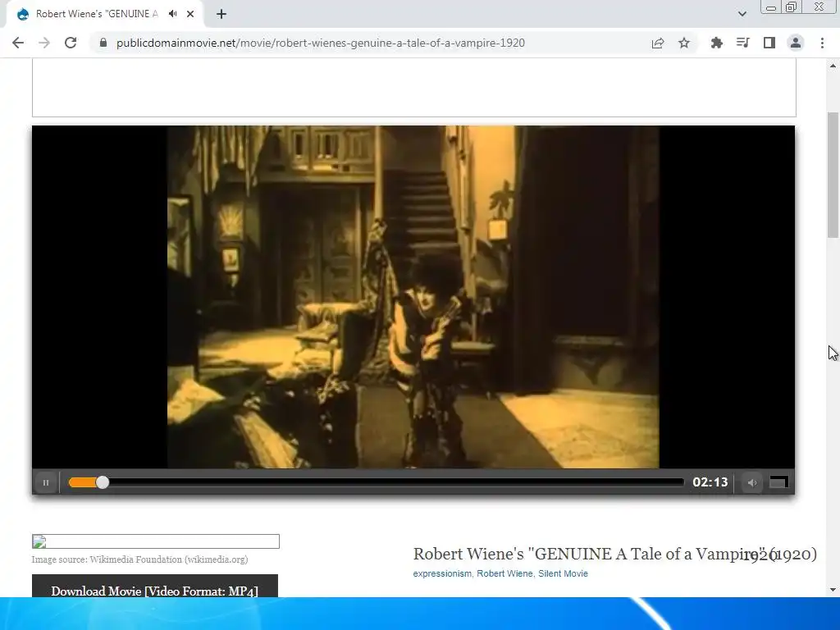The image size is (840, 630).
Task: Click the video frame to toggle playback
Action: (x=413, y=297)
